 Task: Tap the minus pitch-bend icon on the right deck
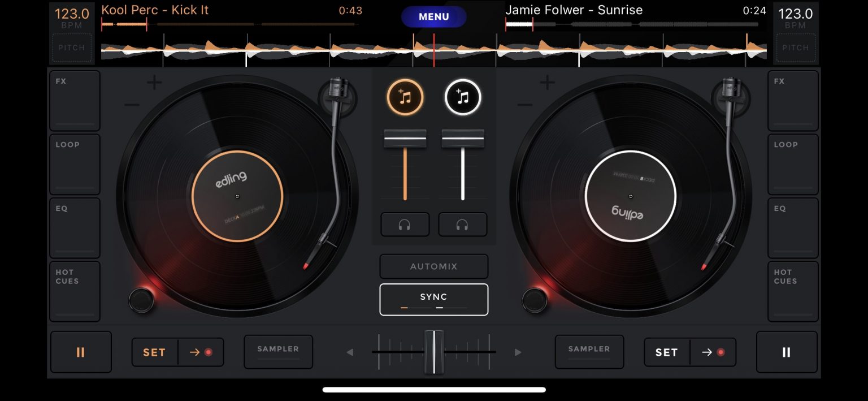point(524,104)
